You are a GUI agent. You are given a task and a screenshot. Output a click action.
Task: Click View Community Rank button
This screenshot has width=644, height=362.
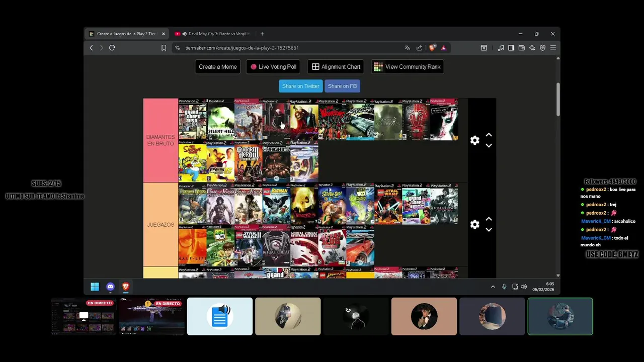point(408,67)
